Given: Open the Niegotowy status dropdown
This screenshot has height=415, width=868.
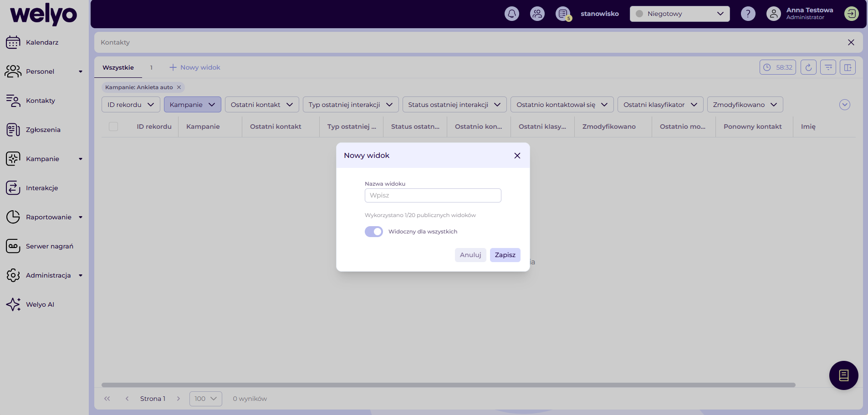Looking at the screenshot, I should point(679,14).
